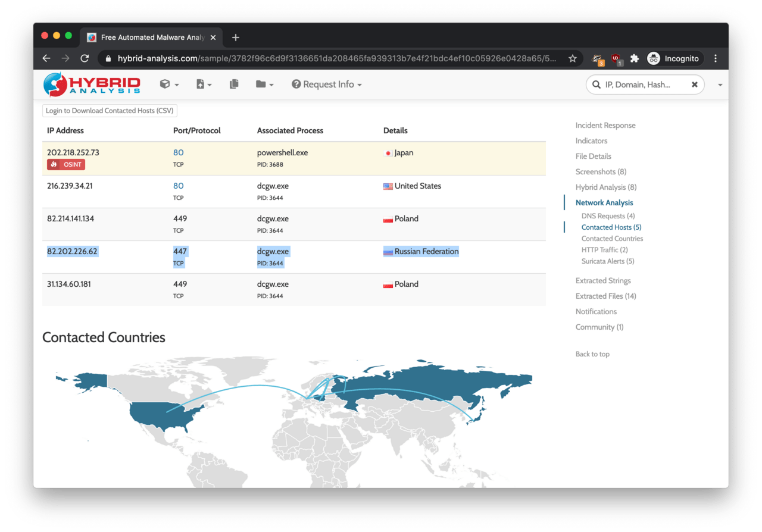762x532 pixels.
Task: Jump to Suricata Alerts (5)
Action: point(608,261)
